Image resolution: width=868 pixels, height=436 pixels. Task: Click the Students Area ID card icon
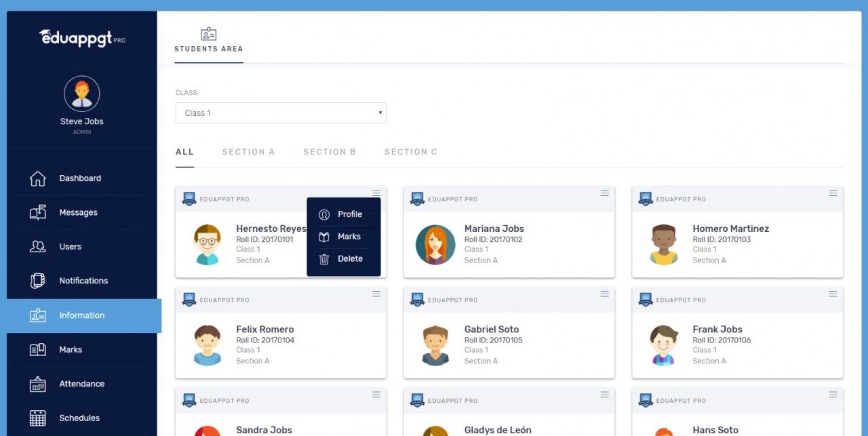click(x=208, y=34)
